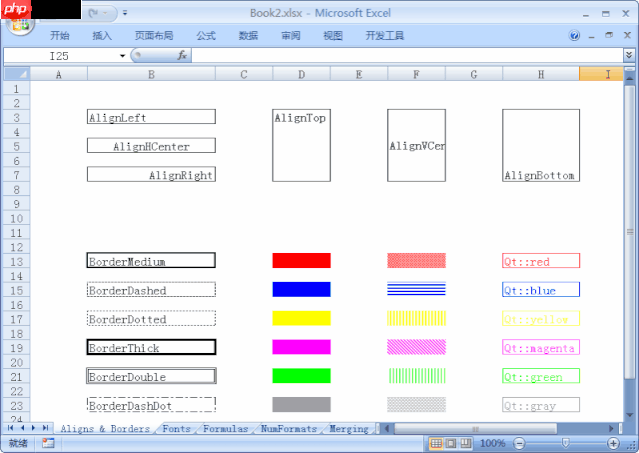
Task: Open the NumFormats sheet tab
Action: [x=289, y=429]
